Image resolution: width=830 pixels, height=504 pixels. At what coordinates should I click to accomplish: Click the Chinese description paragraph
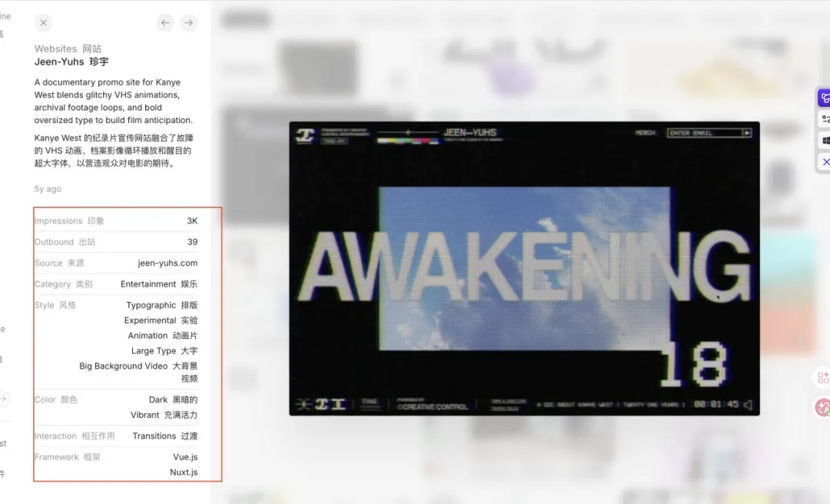pyautogui.click(x=114, y=151)
